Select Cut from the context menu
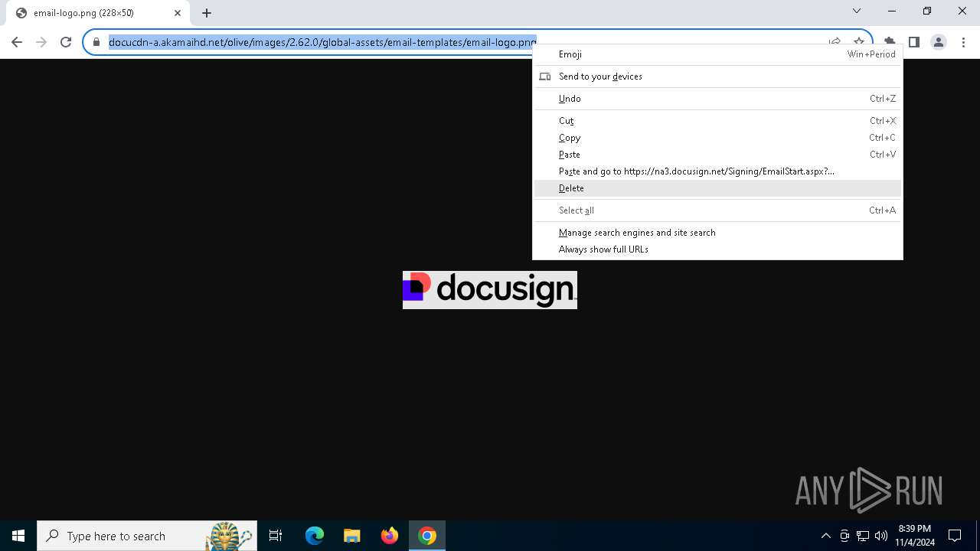The image size is (980, 551). click(x=717, y=121)
